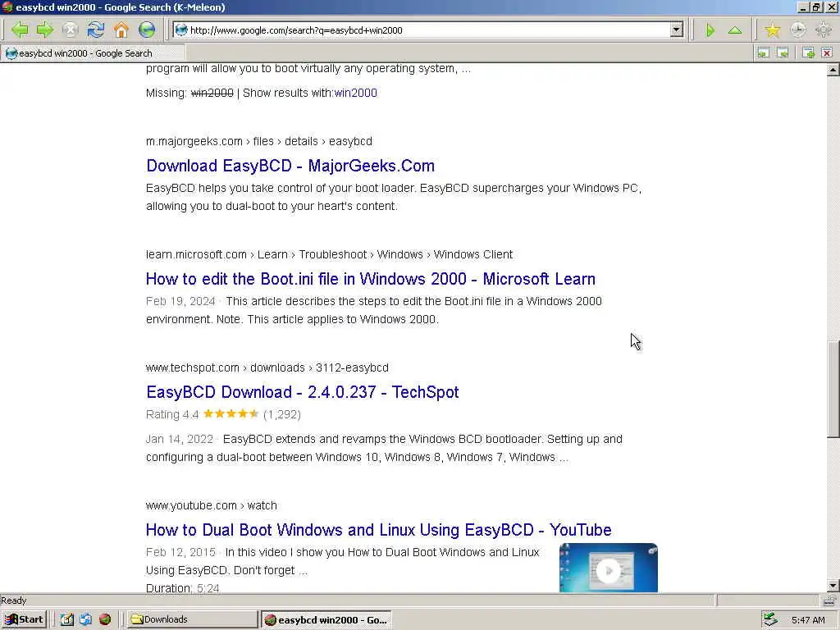Click the system tray network icon
The image size is (840, 630).
click(770, 620)
